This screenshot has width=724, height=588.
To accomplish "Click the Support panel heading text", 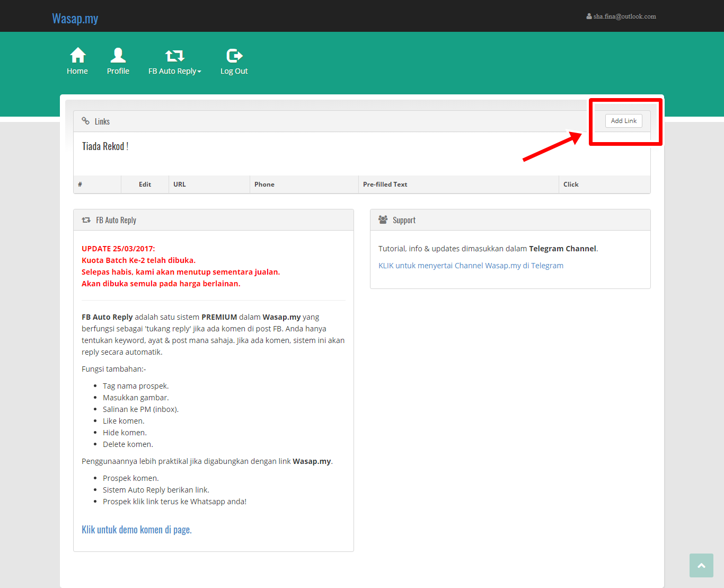I will click(404, 220).
